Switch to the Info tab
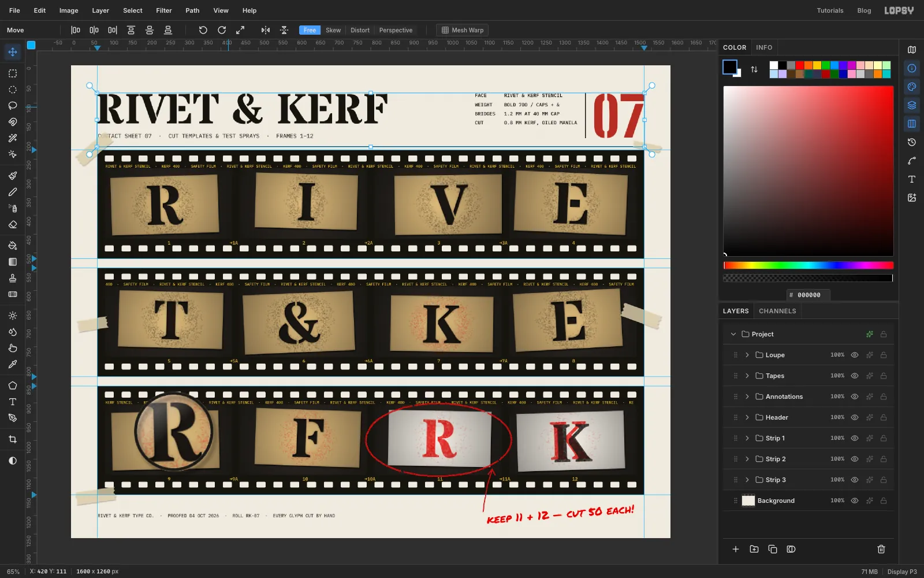This screenshot has width=924, height=578. pyautogui.click(x=764, y=47)
